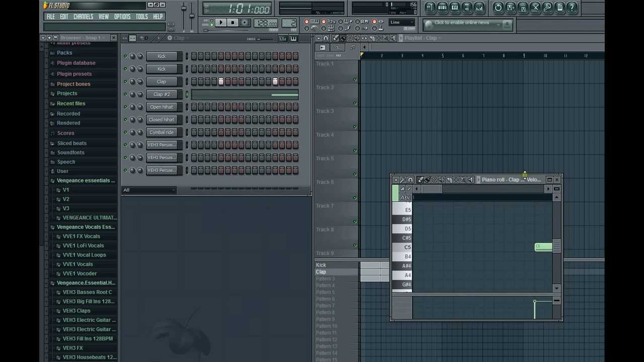Mute the Clap #2 channel LED
The width and height of the screenshot is (644, 362).
pos(125,94)
